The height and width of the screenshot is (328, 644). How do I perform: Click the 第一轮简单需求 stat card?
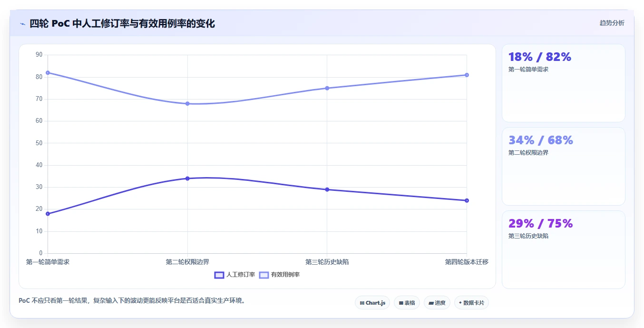pos(564,83)
